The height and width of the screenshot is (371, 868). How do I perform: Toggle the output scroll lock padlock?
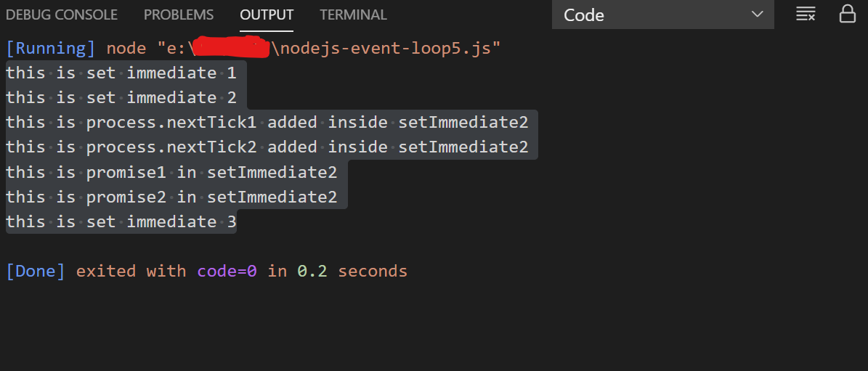(x=848, y=14)
